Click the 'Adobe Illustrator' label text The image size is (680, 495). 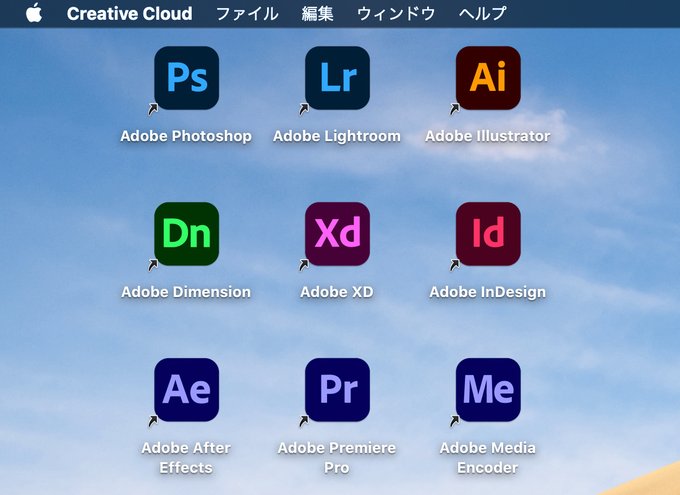click(488, 136)
